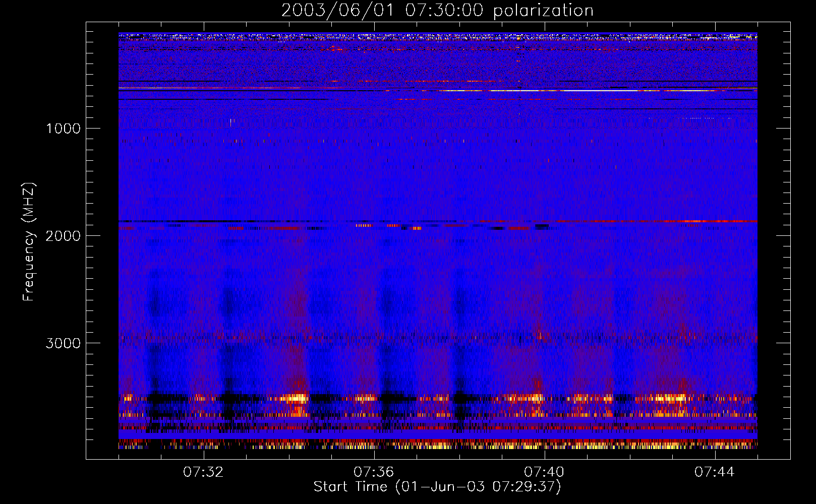Screen dimensions: 816x504
Task: Click the 07:32 time tick label
Action: pos(203,472)
